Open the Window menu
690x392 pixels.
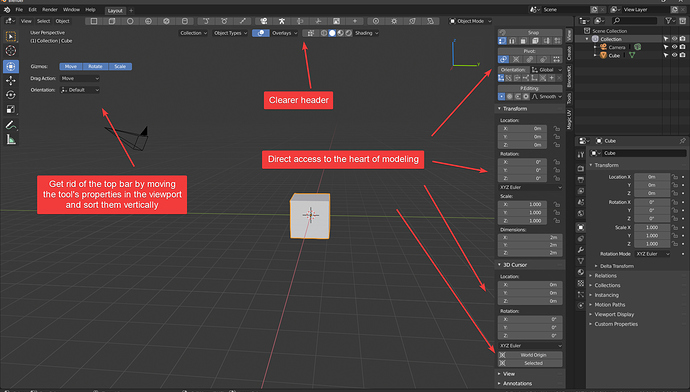(71, 10)
